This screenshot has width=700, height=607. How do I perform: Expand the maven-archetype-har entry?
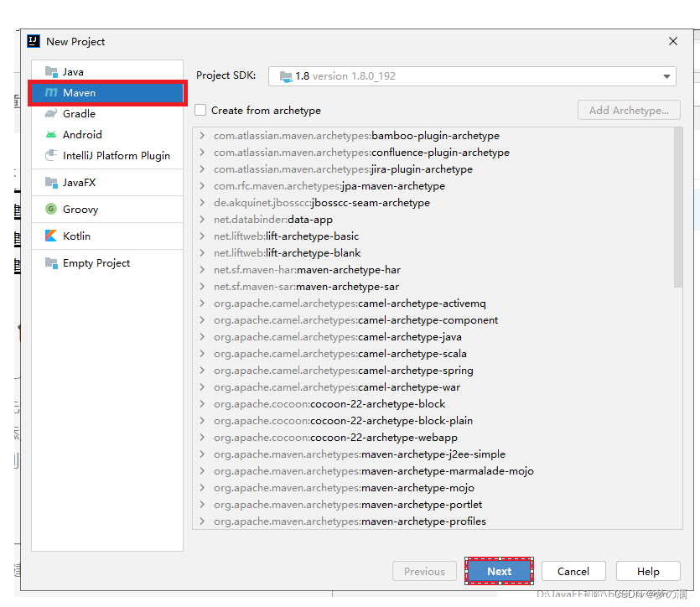point(202,270)
